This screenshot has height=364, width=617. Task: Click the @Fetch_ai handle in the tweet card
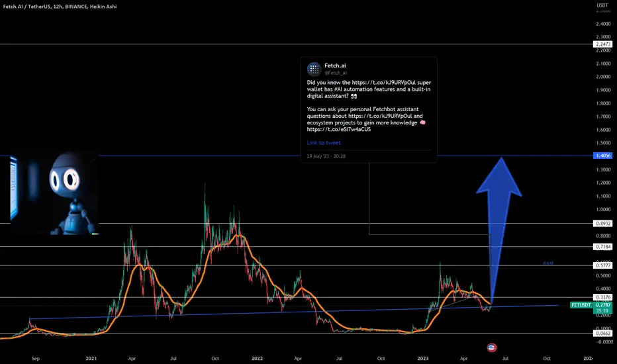click(x=335, y=73)
